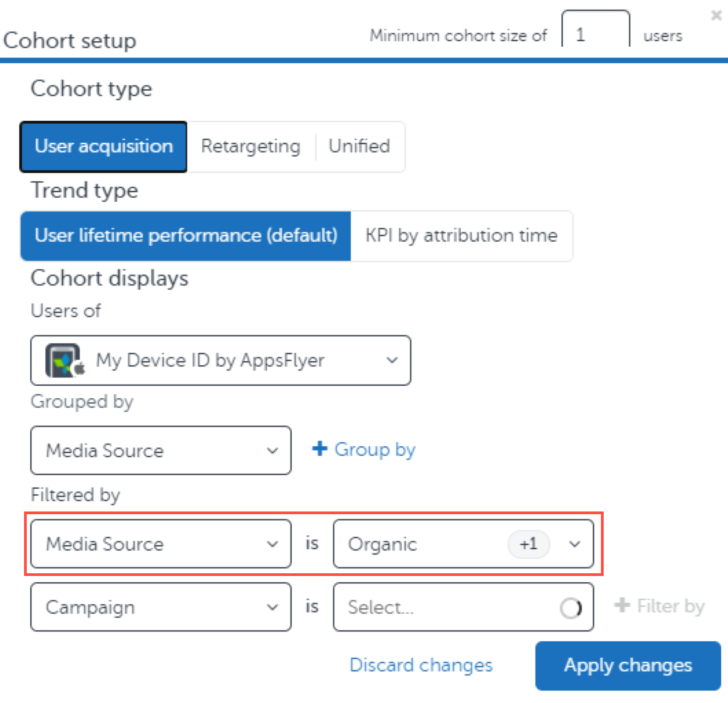The height and width of the screenshot is (703, 728).
Task: Click the chevron arrow on Organic dropdown
Action: 575,544
